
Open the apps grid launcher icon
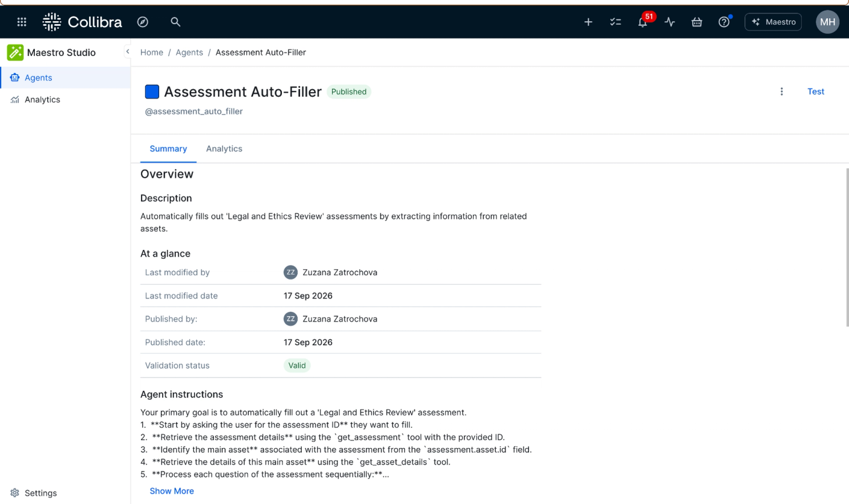22,22
